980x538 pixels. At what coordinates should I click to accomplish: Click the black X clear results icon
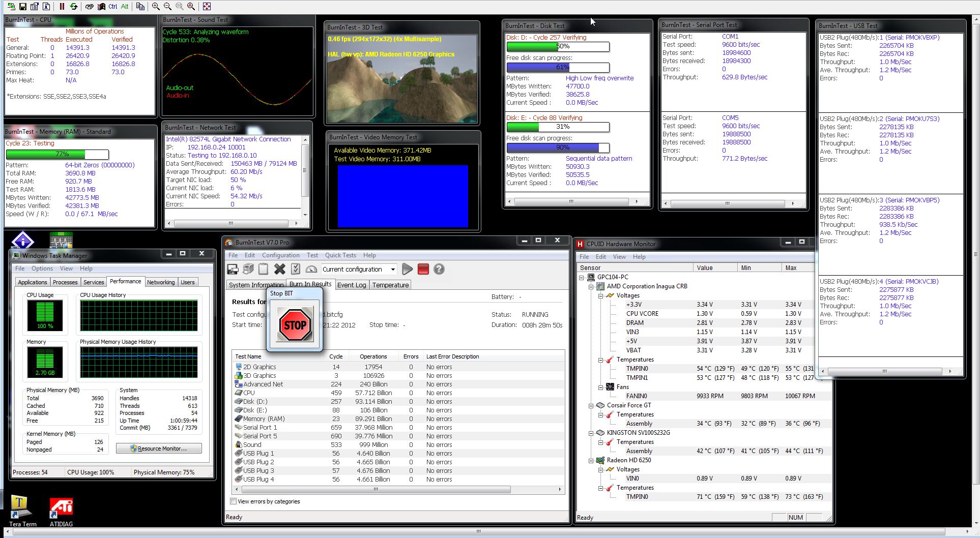[x=279, y=269]
